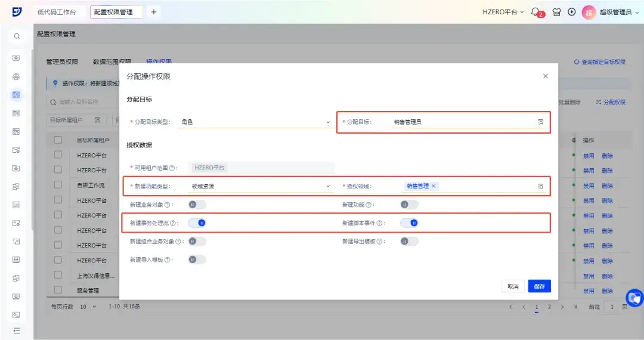
Task: Go to page 2 in pagination
Action: (x=549, y=307)
